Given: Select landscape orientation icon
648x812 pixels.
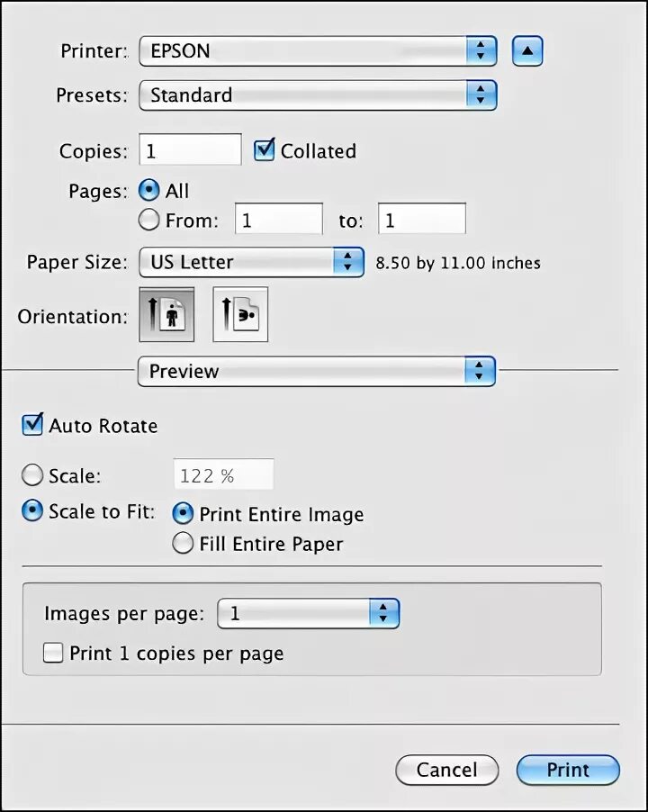Looking at the screenshot, I should coord(240,315).
